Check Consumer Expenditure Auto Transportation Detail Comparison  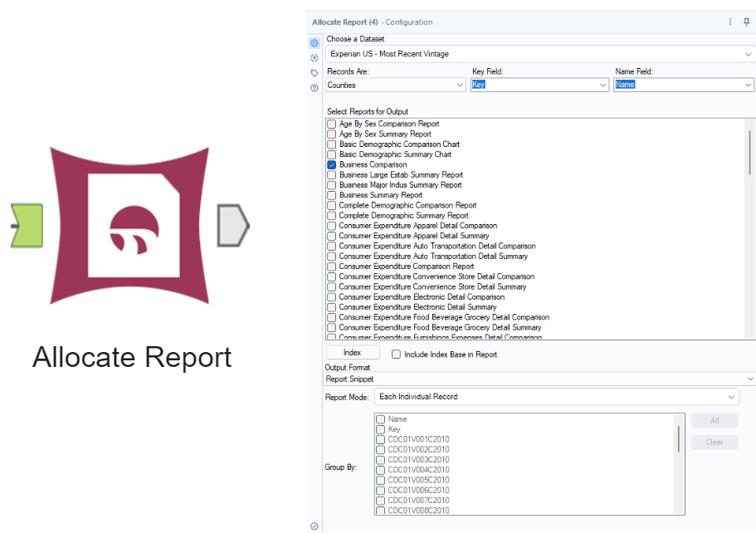332,246
